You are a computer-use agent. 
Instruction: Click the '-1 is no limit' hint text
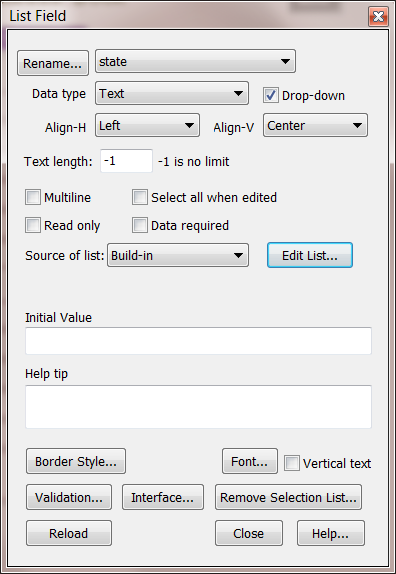[194, 161]
